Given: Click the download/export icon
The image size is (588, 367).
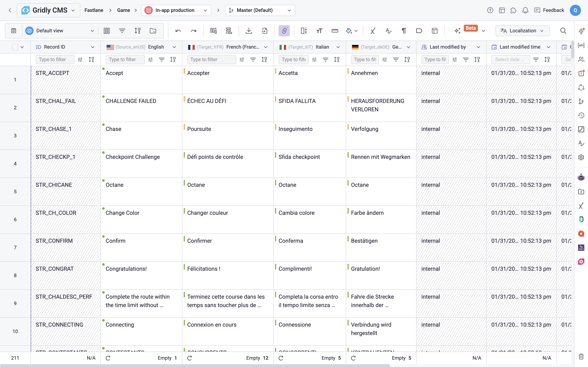Looking at the screenshot, I should click(x=248, y=31).
